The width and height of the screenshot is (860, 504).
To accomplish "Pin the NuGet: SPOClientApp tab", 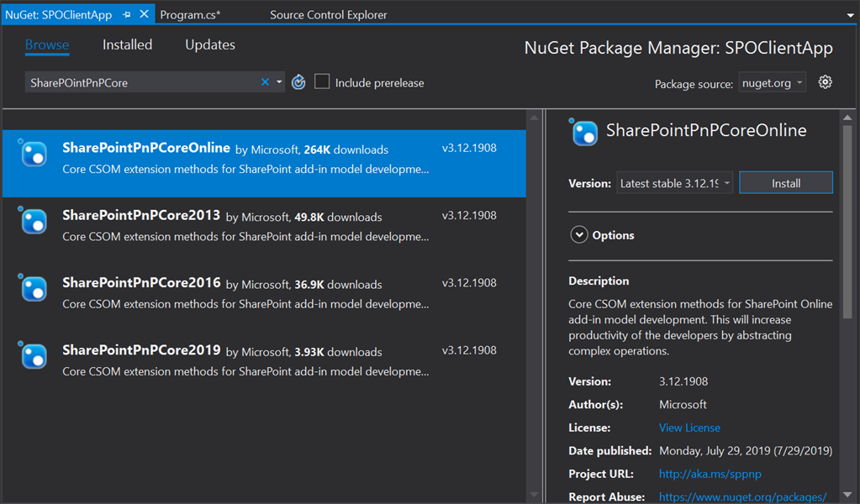I will [127, 15].
